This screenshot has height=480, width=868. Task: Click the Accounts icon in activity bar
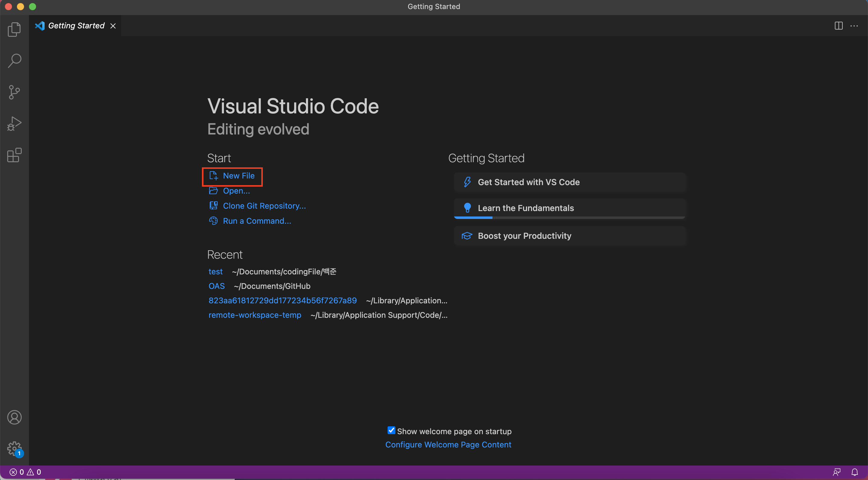click(x=14, y=417)
